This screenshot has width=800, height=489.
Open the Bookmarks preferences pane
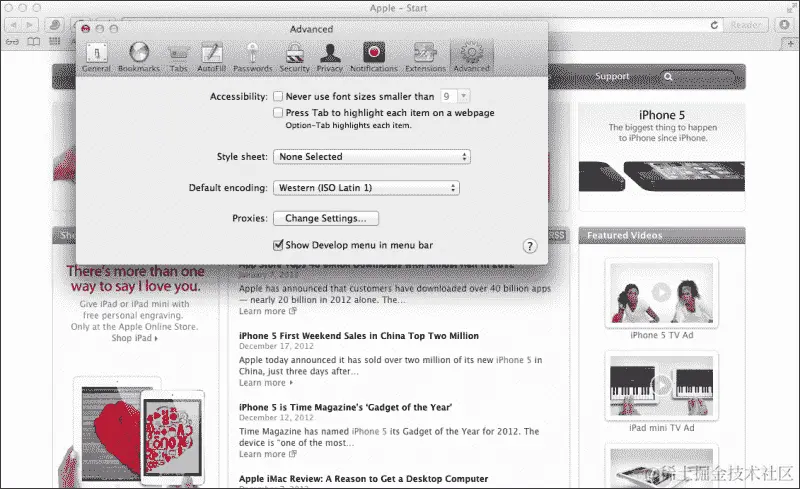(139, 58)
